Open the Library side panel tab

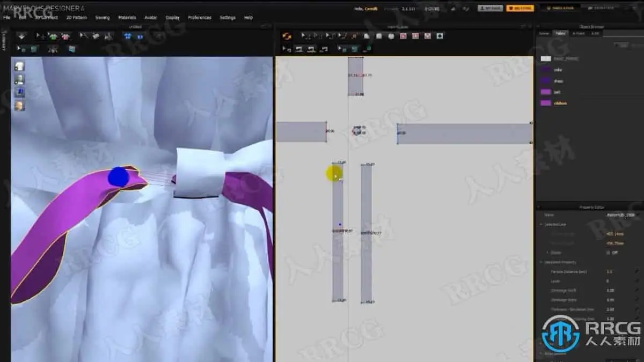click(x=4, y=41)
